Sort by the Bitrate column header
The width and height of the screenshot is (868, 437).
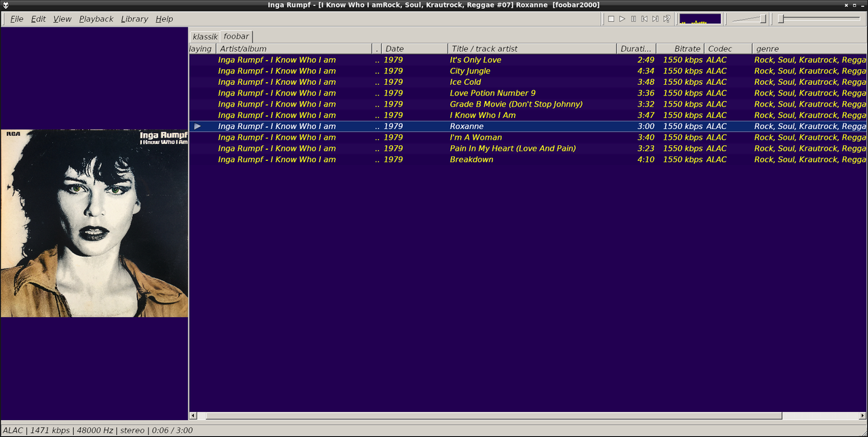click(x=680, y=49)
